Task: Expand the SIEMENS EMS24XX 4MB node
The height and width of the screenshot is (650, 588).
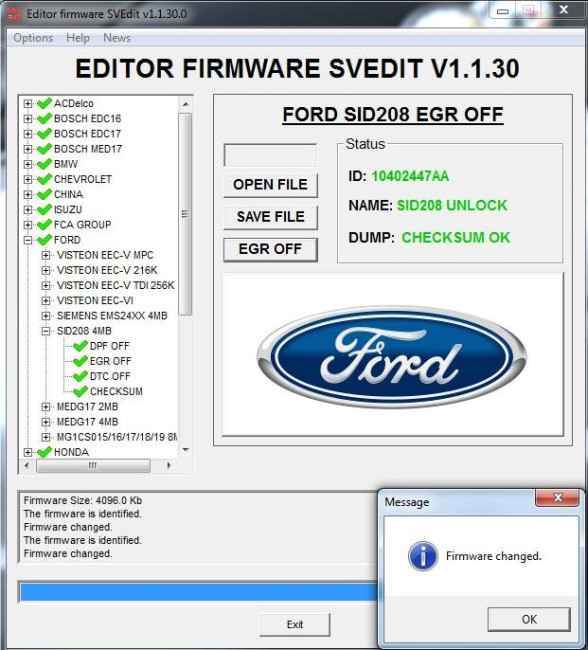Action: (46, 315)
